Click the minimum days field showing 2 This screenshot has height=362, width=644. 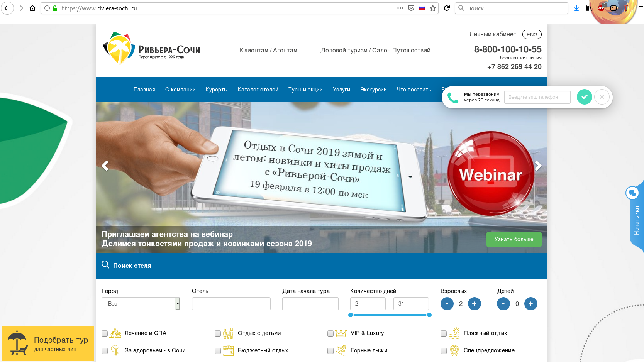click(368, 304)
